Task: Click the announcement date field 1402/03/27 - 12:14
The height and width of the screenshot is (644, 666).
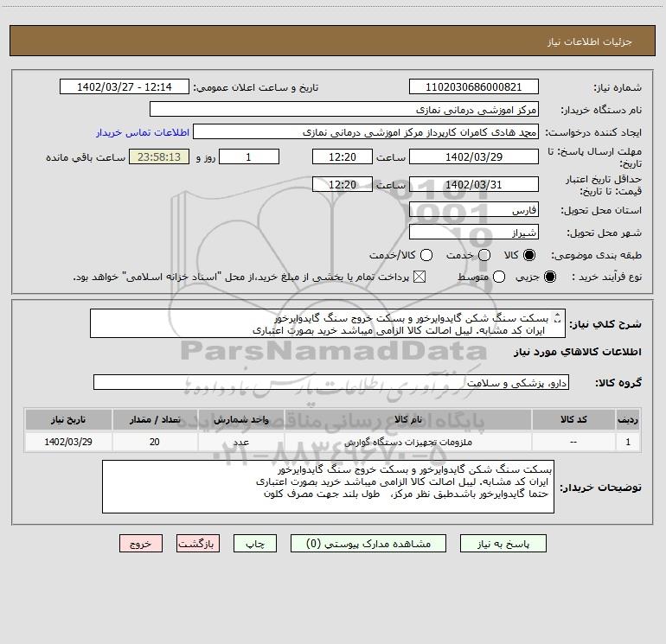Action: 125,86
